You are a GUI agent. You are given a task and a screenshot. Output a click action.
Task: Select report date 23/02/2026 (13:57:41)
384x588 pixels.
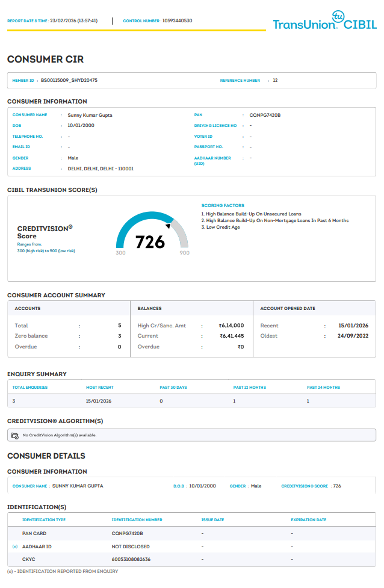pos(74,21)
